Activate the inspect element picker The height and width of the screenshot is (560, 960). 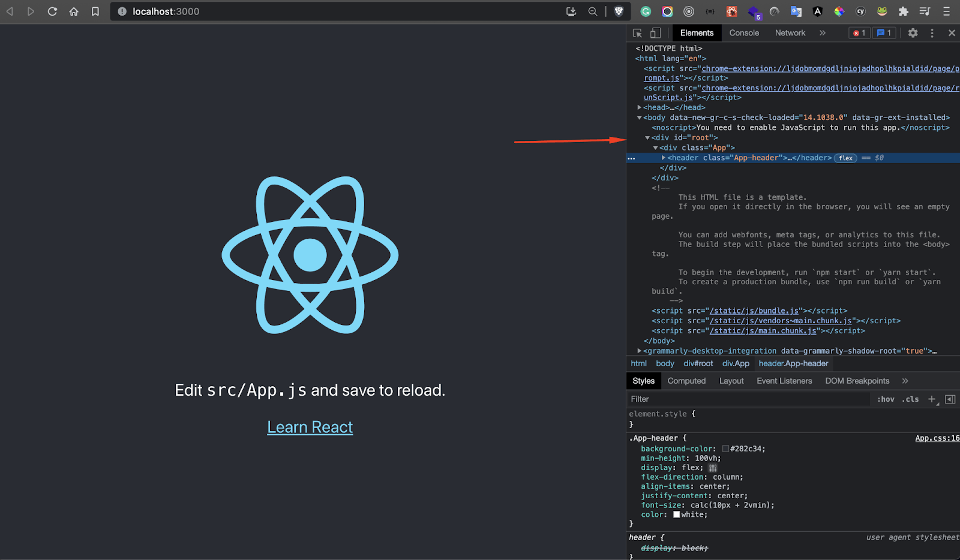(x=637, y=33)
